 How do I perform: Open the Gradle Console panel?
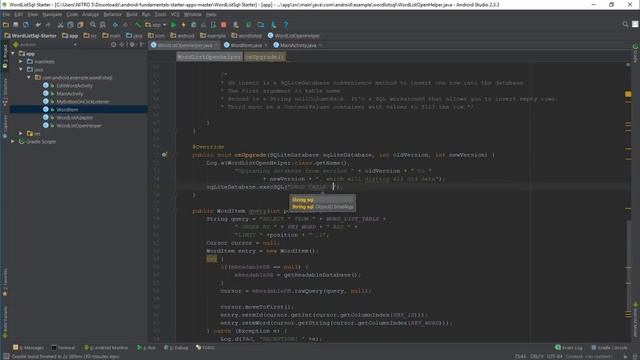pyautogui.click(x=609, y=348)
